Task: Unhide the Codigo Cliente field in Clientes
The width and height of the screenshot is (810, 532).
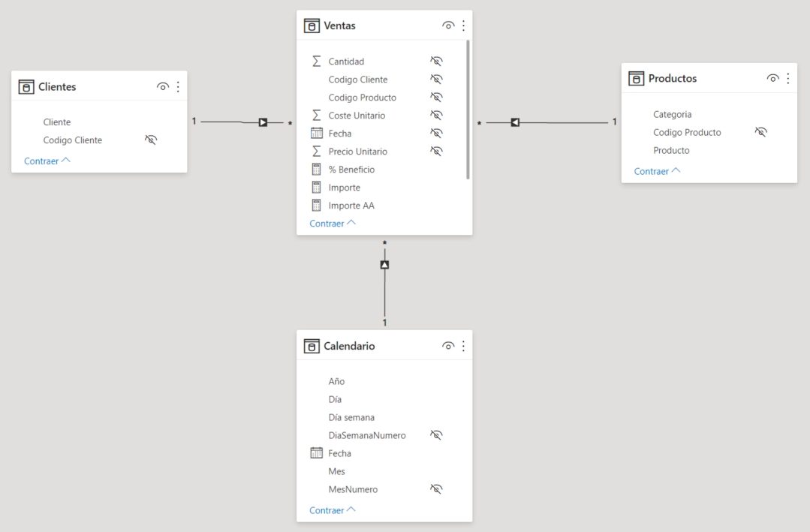Action: (x=150, y=140)
